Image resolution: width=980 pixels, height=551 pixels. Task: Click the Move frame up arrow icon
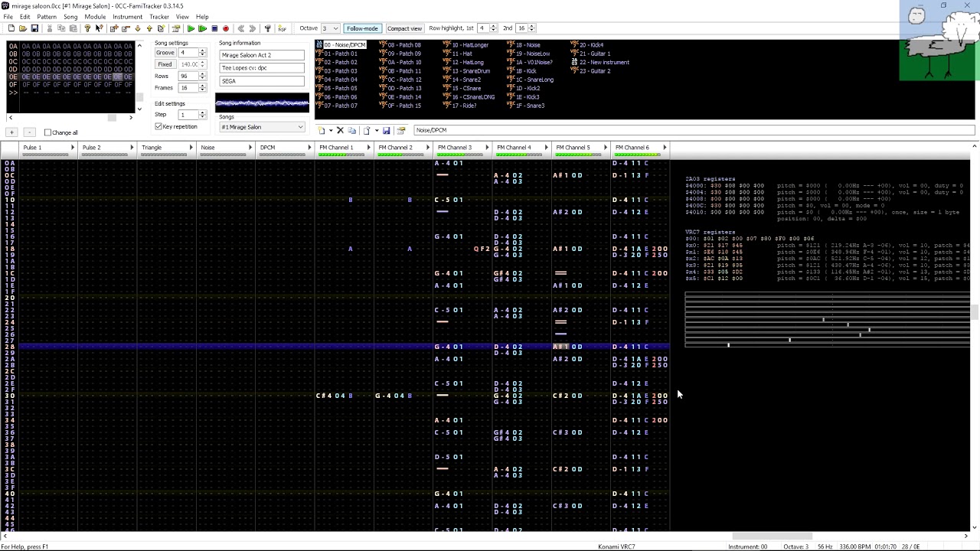pyautogui.click(x=149, y=28)
